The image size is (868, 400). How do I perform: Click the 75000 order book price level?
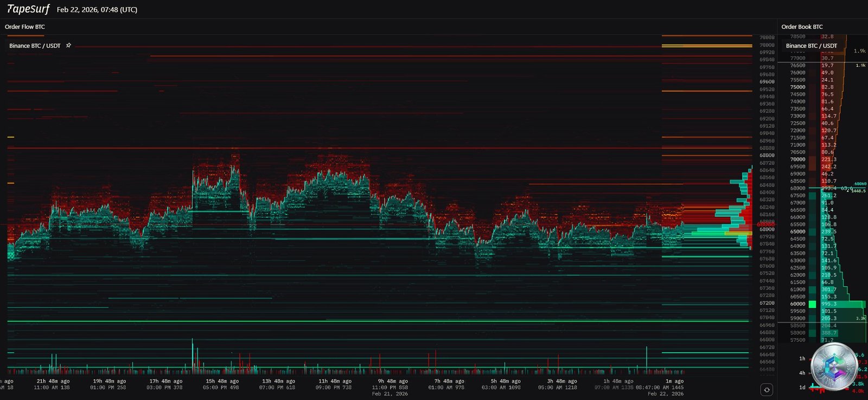click(x=797, y=87)
